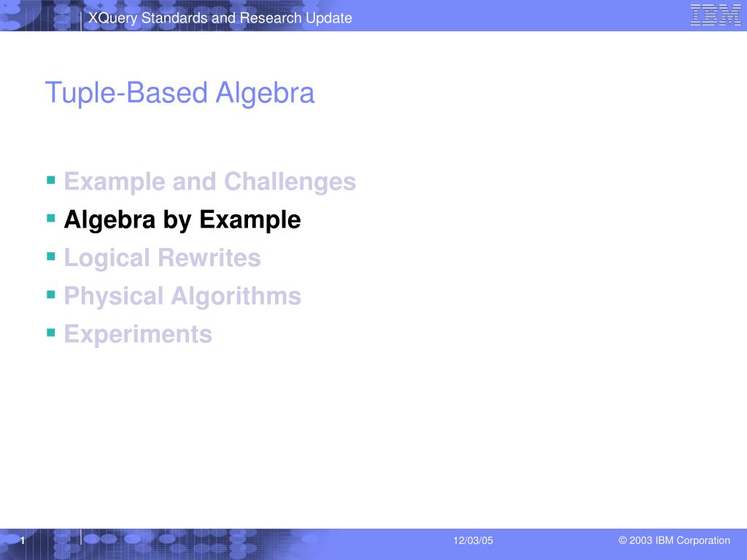
Task: Click the IBM logo in header
Action: tap(716, 15)
